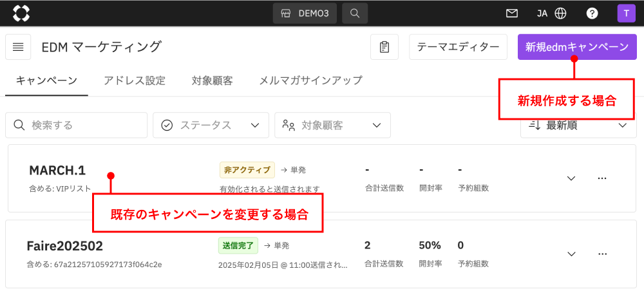The width and height of the screenshot is (644, 291).
Task: Open the help question mark icon
Action: tap(591, 13)
